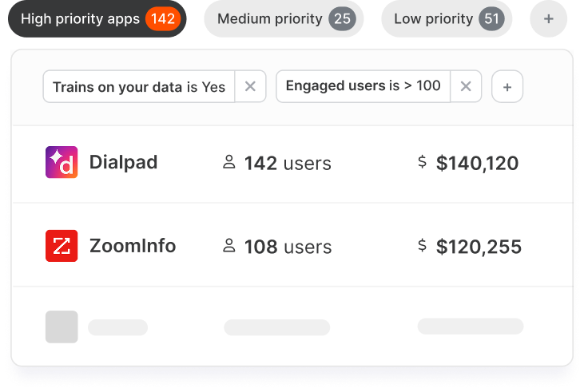
Task: Remove the 'Engaged users' filter
Action: (466, 86)
